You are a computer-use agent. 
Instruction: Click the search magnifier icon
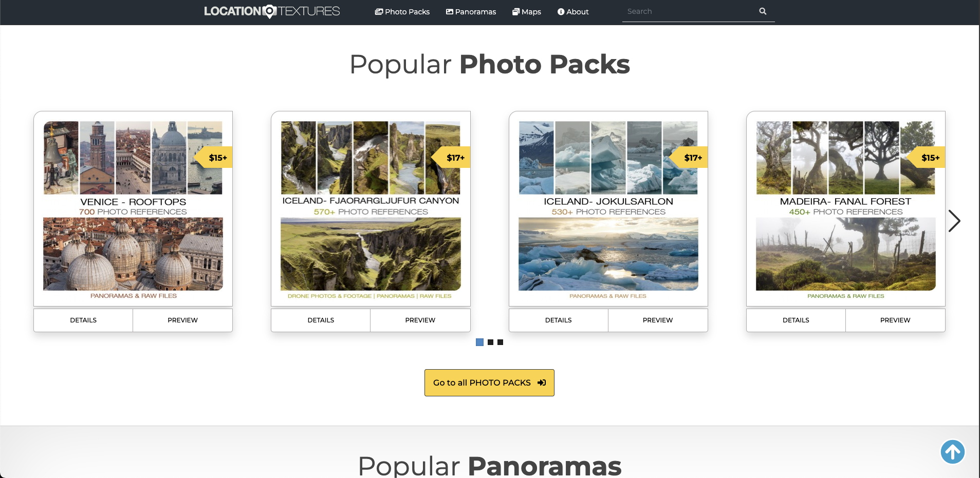tap(763, 11)
